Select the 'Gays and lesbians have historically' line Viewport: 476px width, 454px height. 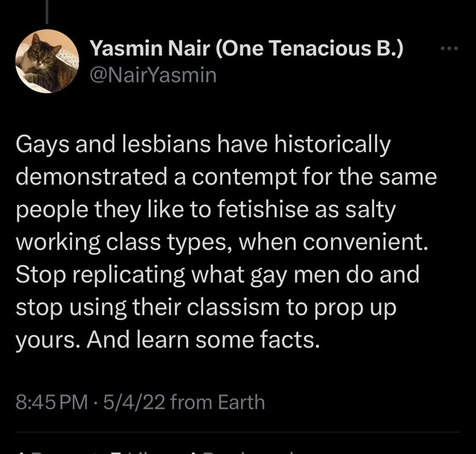pos(203,144)
